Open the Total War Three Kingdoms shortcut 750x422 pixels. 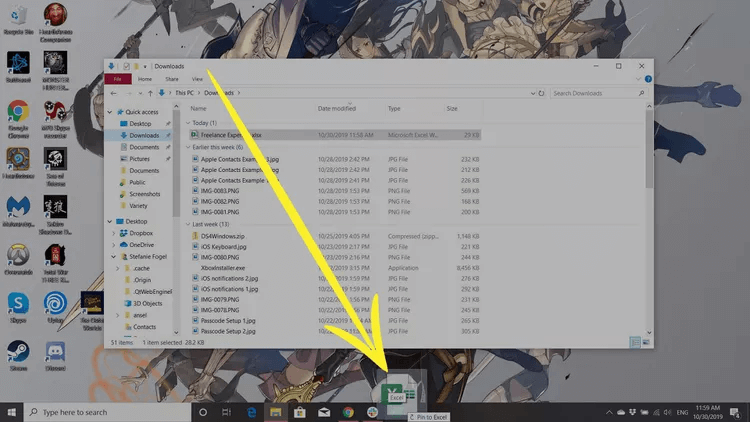pos(55,263)
